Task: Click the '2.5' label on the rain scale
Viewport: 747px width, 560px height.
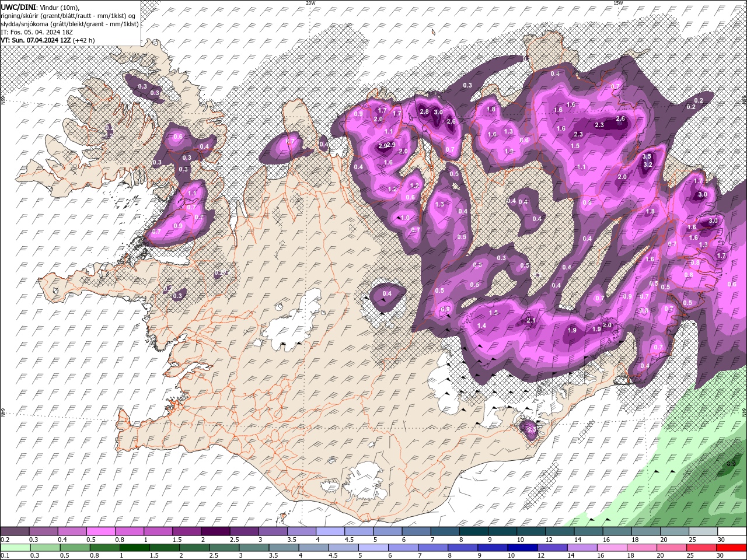Action: tap(214, 556)
